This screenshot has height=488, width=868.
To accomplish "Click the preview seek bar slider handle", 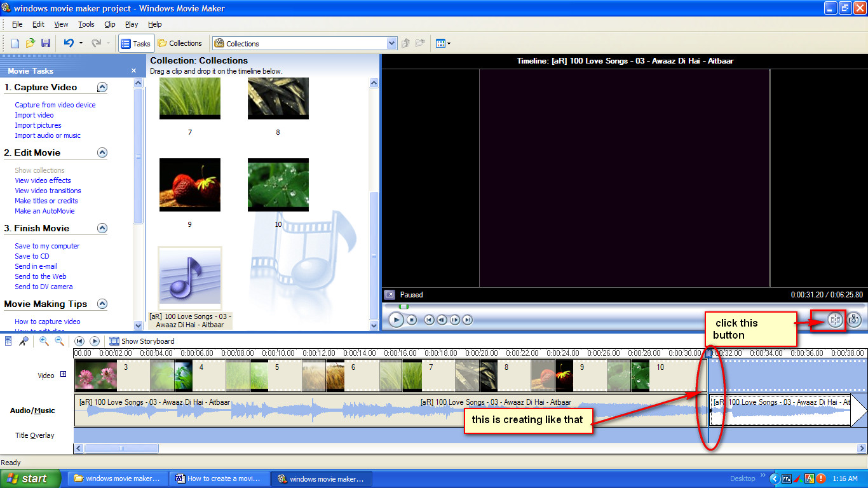I will click(403, 306).
